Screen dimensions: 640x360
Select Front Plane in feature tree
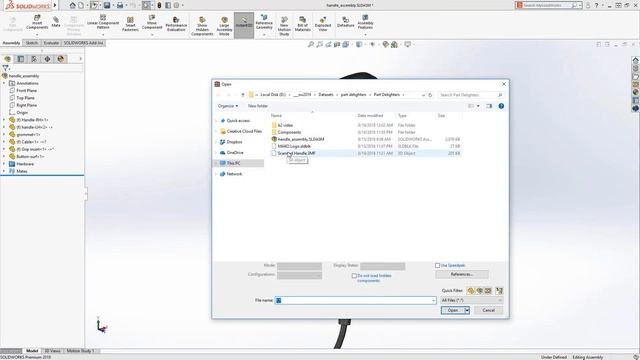tap(27, 91)
